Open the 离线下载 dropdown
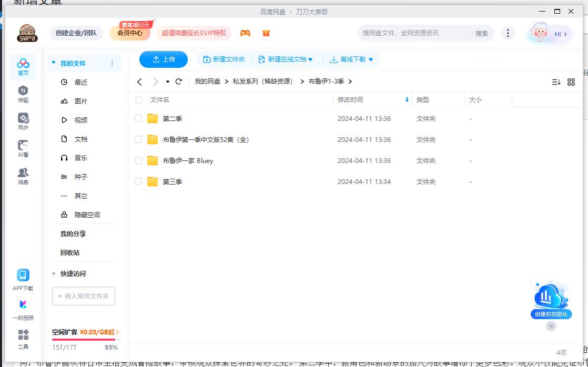This screenshot has height=367, width=588. tap(352, 59)
